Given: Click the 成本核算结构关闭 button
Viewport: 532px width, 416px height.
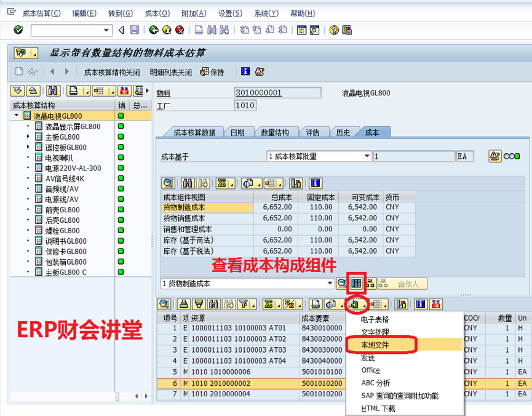Looking at the screenshot, I should tap(112, 72).
